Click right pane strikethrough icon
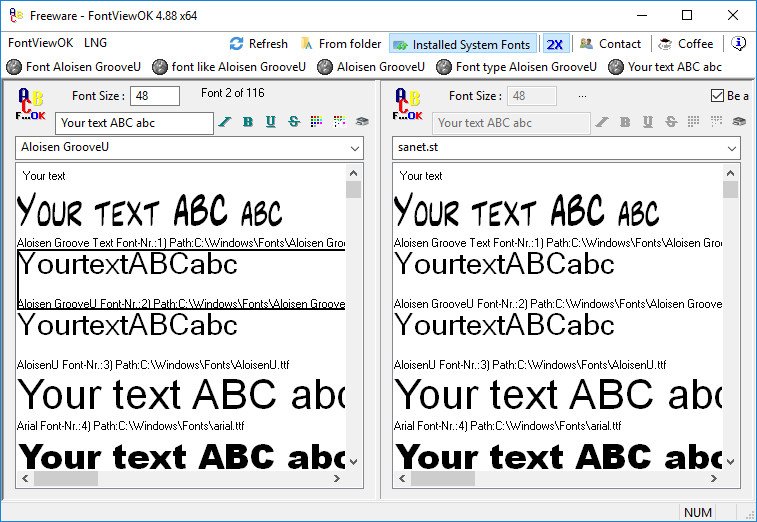Viewport: 757px width, 522px height. [x=671, y=122]
